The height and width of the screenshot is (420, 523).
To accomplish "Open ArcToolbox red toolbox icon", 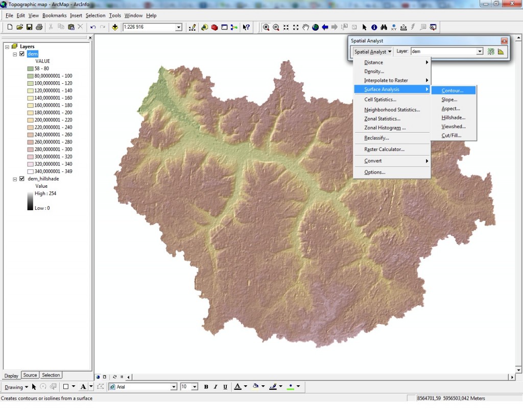I will click(215, 27).
